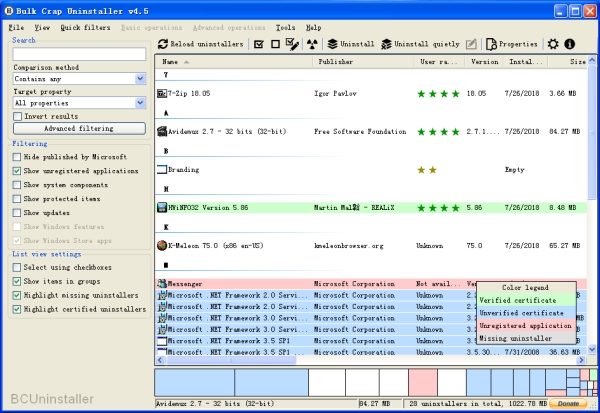Image resolution: width=600 pixels, height=413 pixels.
Task: Click the Uninstall label in the toolbar
Action: pyautogui.click(x=357, y=44)
